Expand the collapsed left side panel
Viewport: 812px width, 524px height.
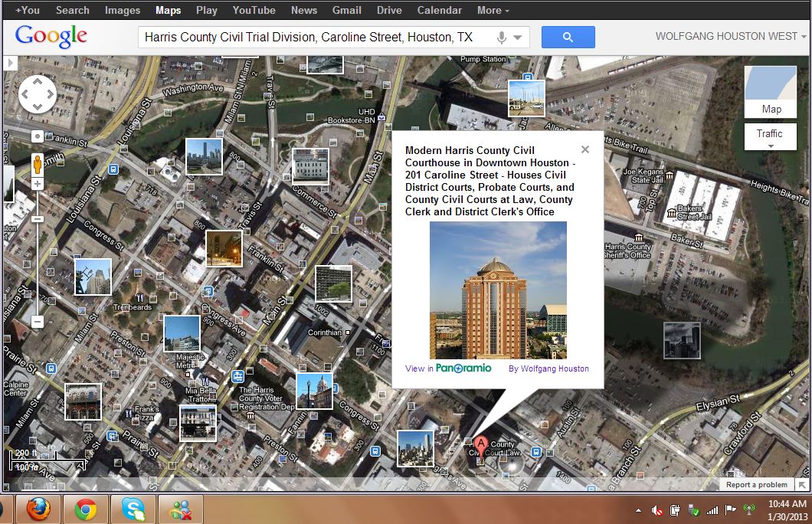(10, 64)
